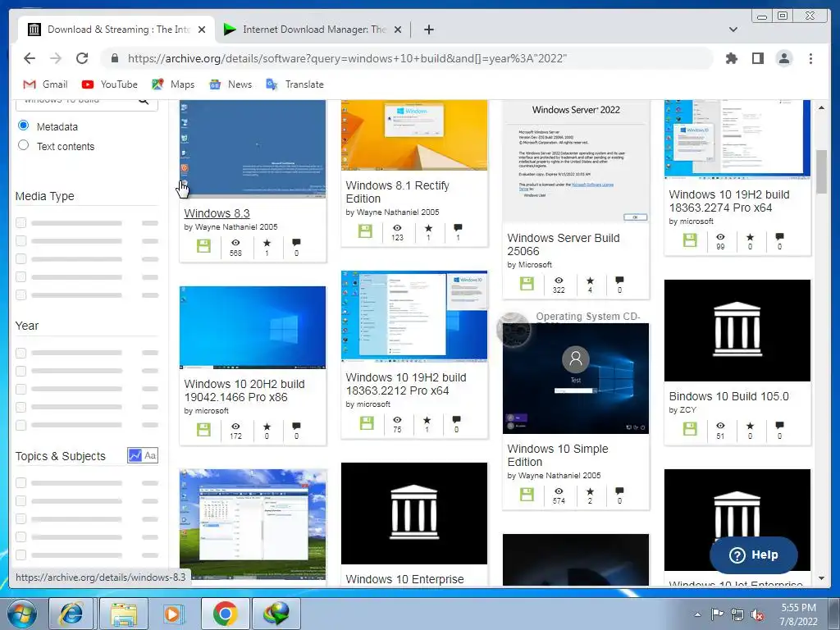Open Internet Download Manager taskbar icon
Viewport: 840px width, 630px height.
[x=276, y=613]
